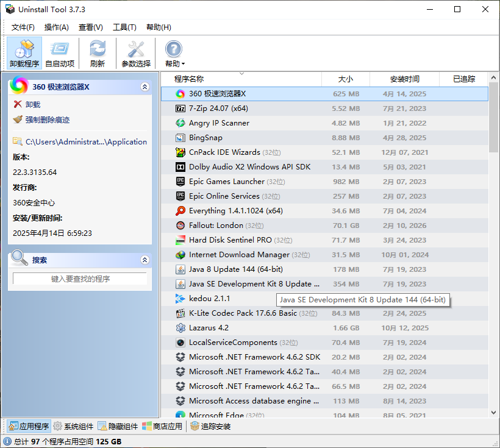The image size is (500, 448).
Task: Click the 强制删除痕迹 link
Action: tap(48, 120)
